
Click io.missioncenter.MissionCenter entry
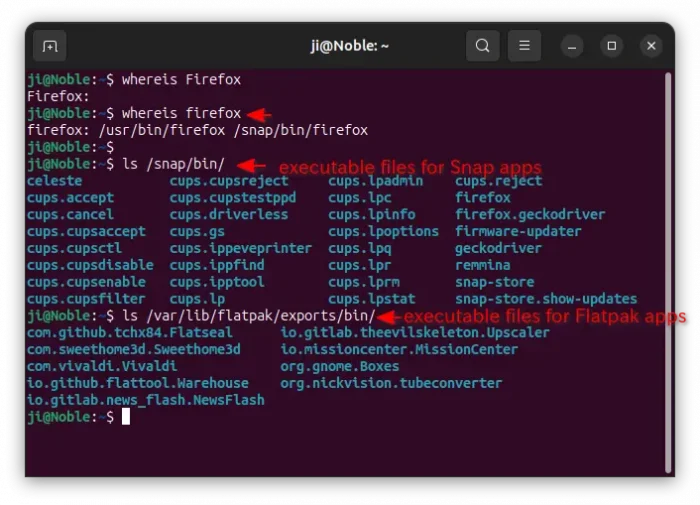tap(400, 350)
